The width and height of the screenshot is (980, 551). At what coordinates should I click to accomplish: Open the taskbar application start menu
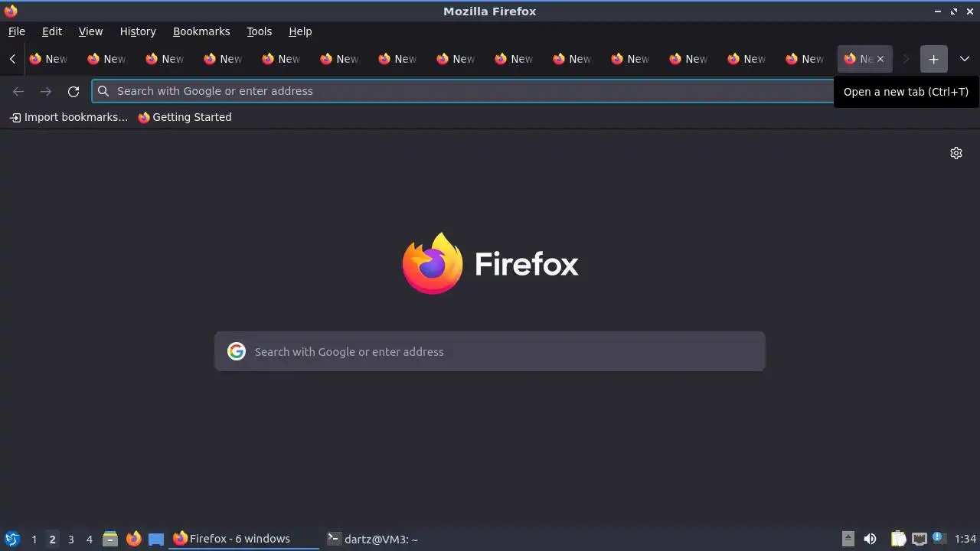point(11,539)
